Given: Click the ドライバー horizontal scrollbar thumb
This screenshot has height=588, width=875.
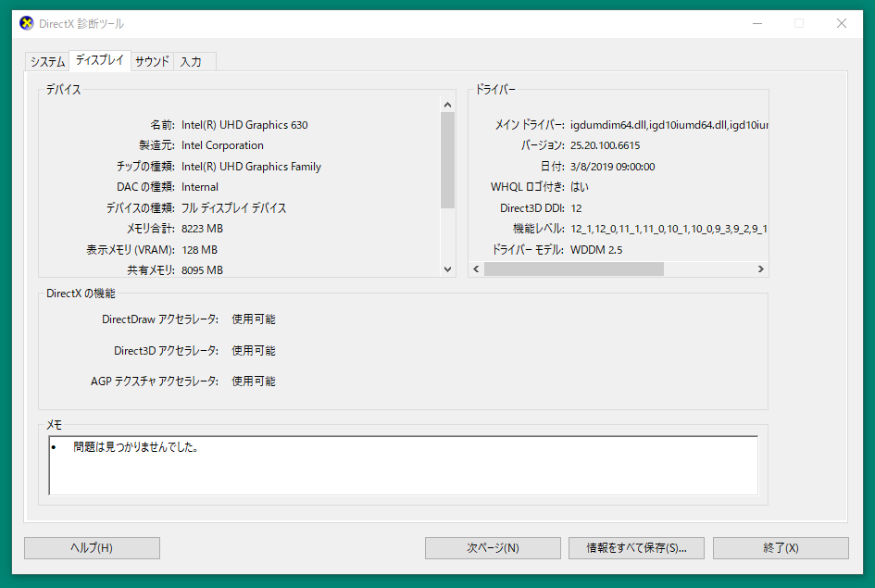Looking at the screenshot, I should tap(573, 269).
